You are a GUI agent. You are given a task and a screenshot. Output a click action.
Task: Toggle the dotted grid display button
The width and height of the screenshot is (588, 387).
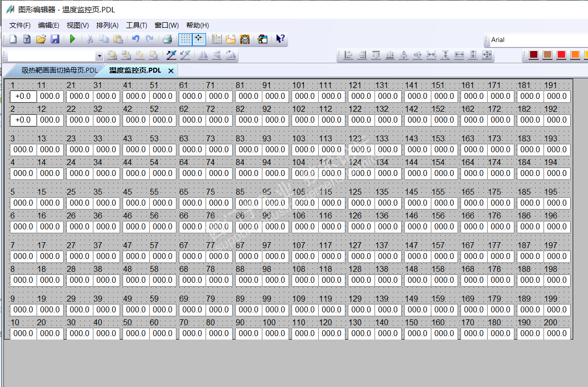(x=185, y=39)
